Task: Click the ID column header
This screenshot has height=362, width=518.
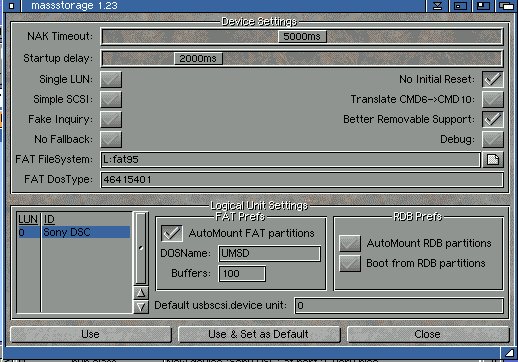Action: point(49,219)
